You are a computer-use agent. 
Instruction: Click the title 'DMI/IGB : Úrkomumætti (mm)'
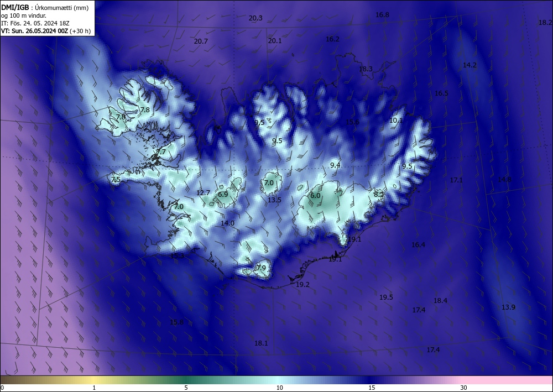pyautogui.click(x=45, y=7)
